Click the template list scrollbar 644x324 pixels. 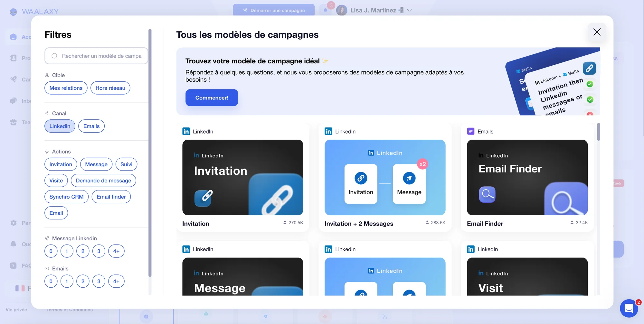click(x=599, y=132)
